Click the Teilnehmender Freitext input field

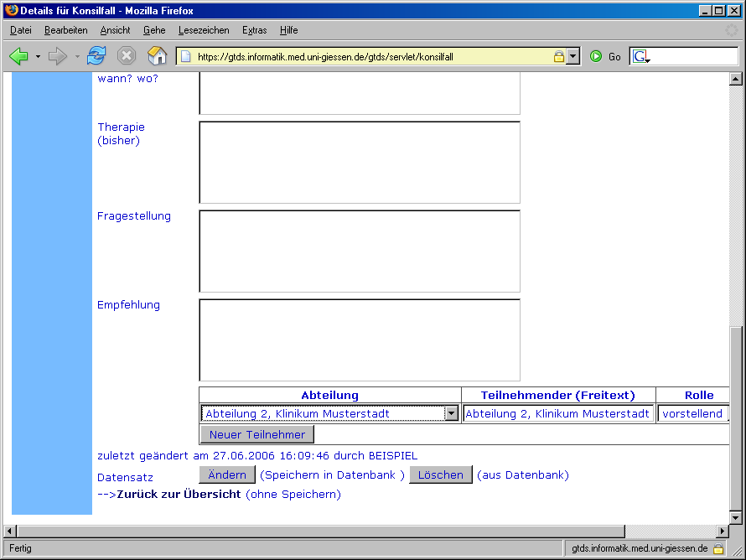click(x=557, y=413)
